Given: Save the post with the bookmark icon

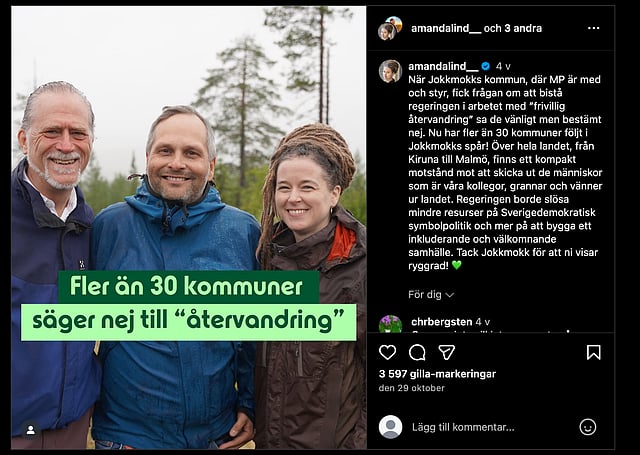Looking at the screenshot, I should [593, 352].
